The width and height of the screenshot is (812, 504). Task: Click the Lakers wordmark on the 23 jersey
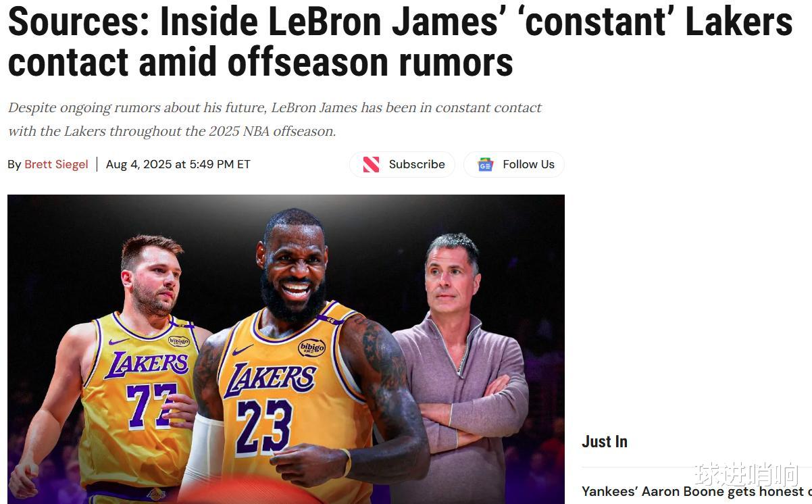point(270,380)
